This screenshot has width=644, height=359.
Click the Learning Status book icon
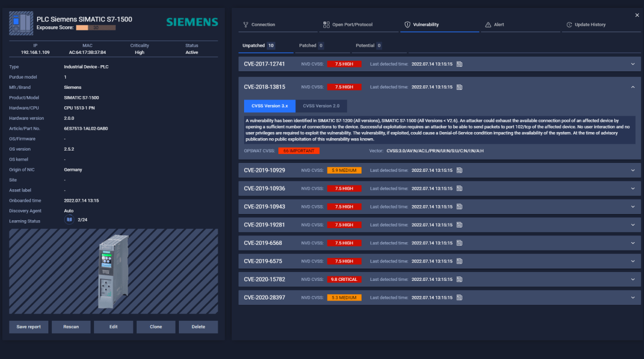[69, 220]
